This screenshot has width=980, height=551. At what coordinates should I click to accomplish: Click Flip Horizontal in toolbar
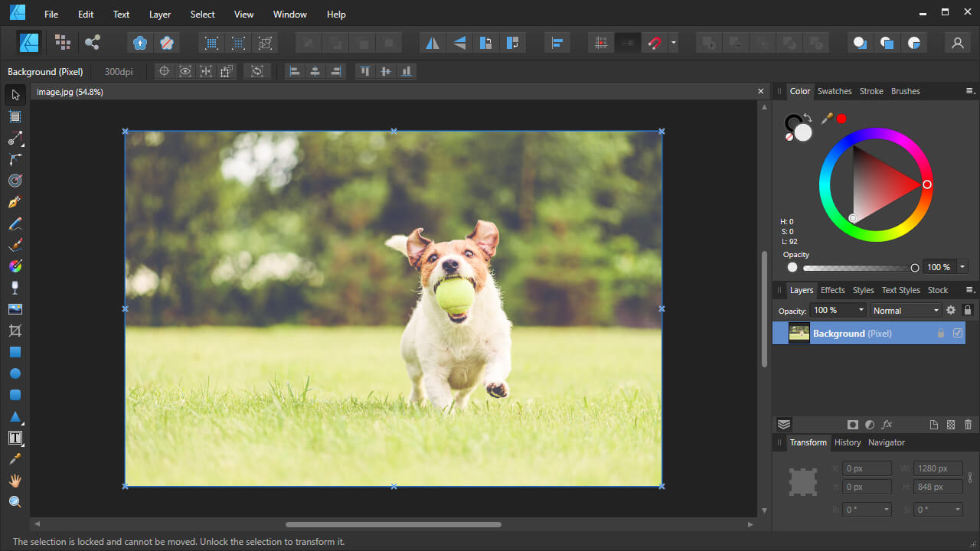(x=433, y=43)
